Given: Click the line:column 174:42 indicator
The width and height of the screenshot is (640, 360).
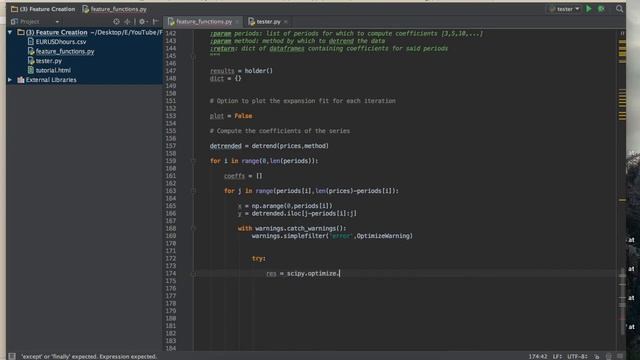Looking at the screenshot, I should tap(538, 357).
